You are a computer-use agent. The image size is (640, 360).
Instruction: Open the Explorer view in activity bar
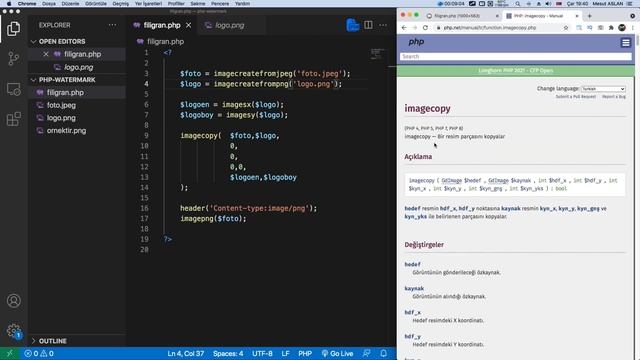[13, 29]
